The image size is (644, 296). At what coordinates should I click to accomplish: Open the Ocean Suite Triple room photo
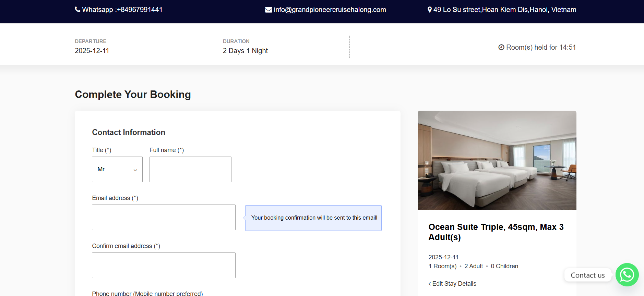(497, 160)
